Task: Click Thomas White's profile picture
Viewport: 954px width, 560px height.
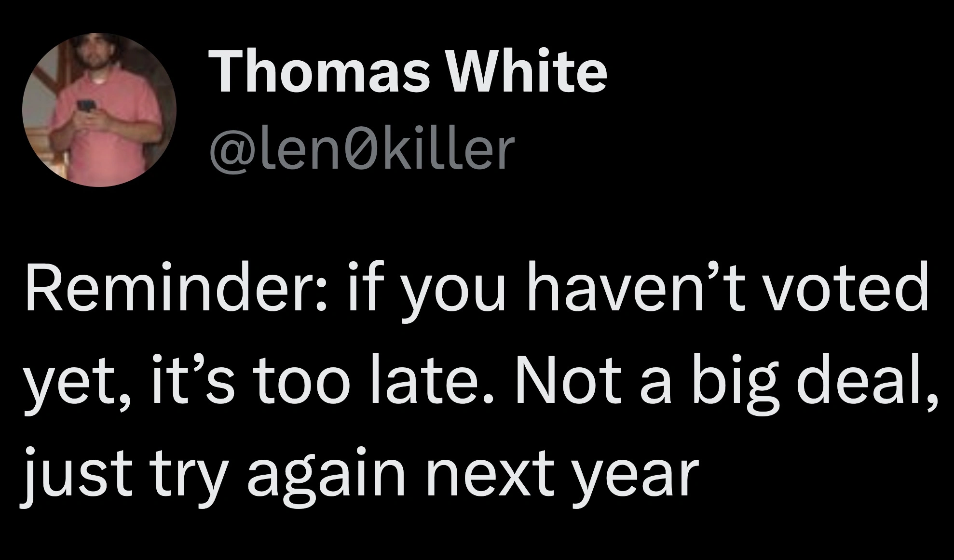Action: 99,110
